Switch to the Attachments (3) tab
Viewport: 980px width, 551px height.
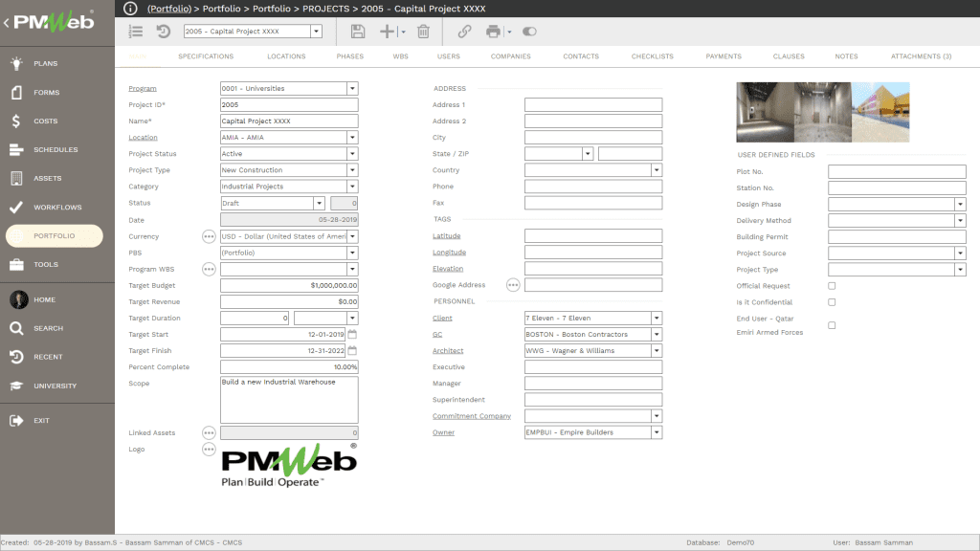pyautogui.click(x=922, y=56)
